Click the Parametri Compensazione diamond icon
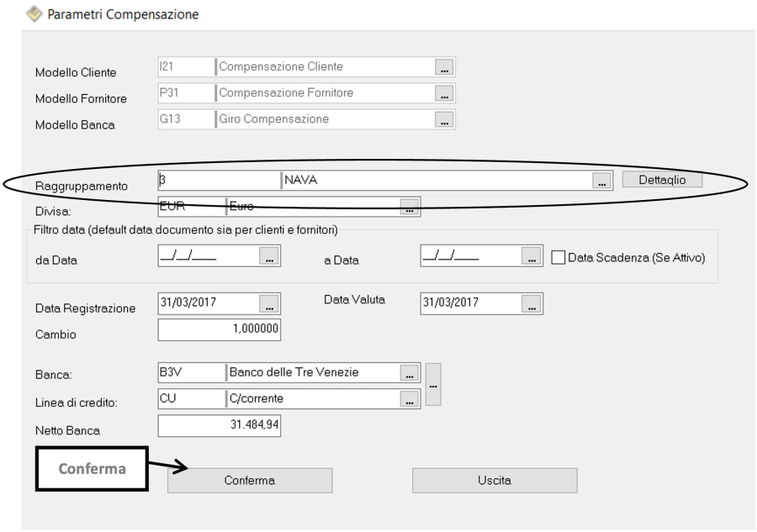Viewport: 757px width, 532px height. (x=33, y=13)
